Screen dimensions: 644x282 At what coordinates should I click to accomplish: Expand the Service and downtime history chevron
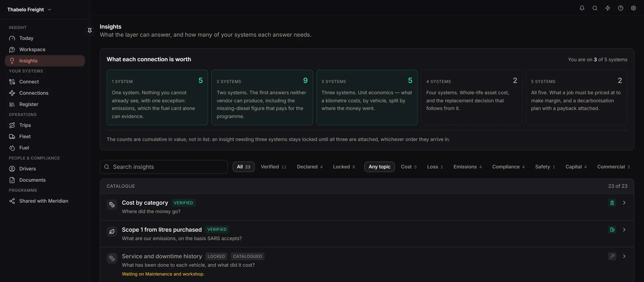click(624, 256)
